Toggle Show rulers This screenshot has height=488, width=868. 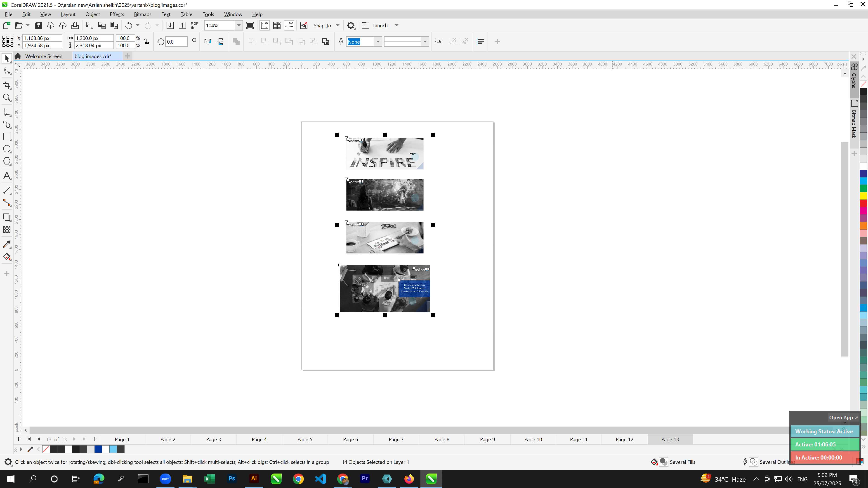pyautogui.click(x=264, y=25)
